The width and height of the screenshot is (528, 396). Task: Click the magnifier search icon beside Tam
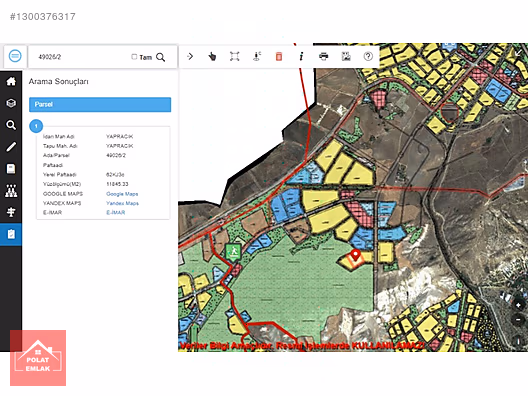(161, 57)
